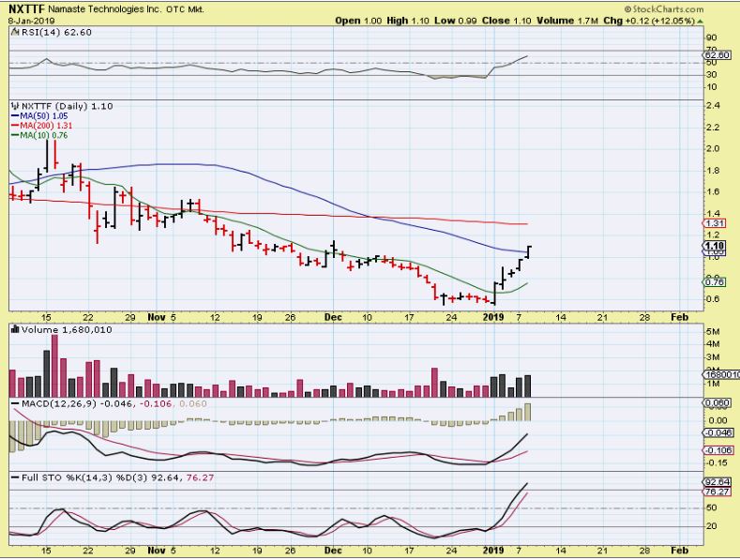This screenshot has width=740, height=560.
Task: Click the 2.4 price axis label
Action: point(713,105)
